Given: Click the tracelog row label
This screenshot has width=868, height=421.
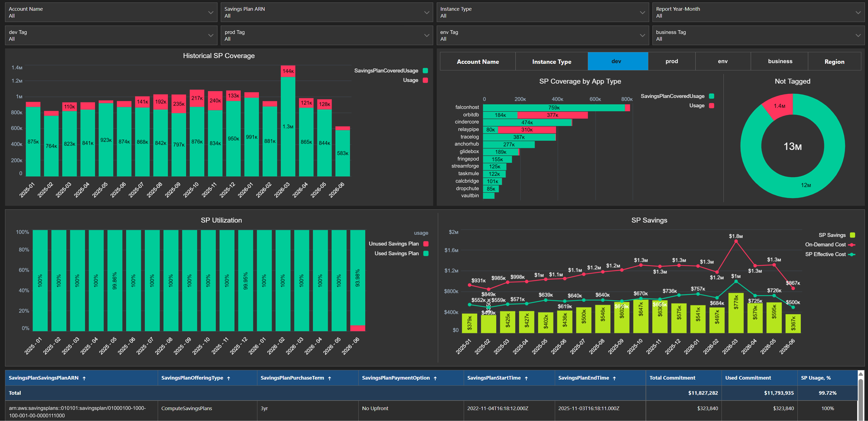Looking at the screenshot, I should (470, 137).
